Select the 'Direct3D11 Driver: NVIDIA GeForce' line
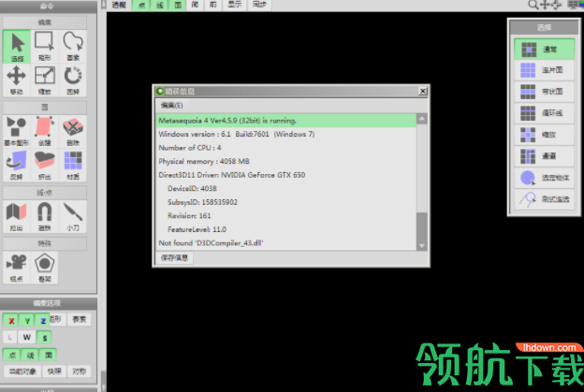 coord(285,175)
